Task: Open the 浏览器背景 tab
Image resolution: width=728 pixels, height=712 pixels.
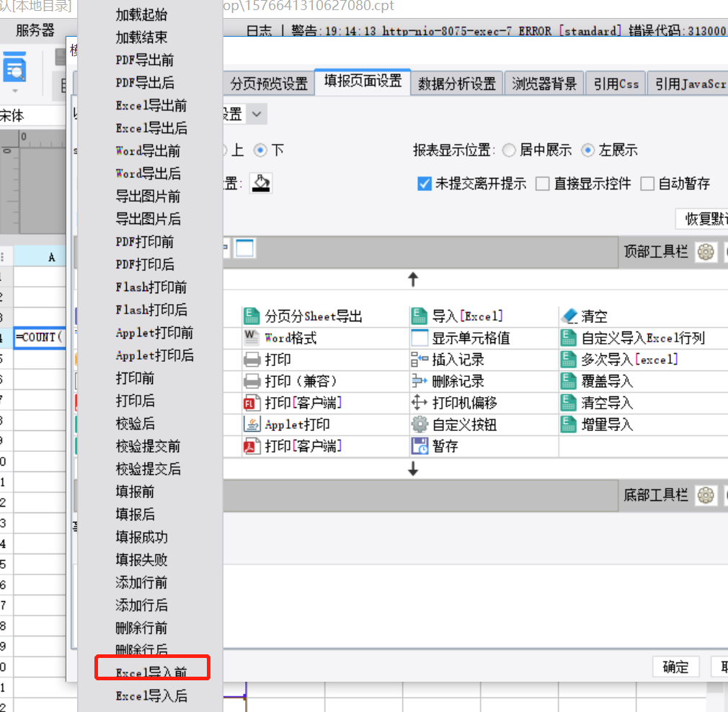Action: coord(543,84)
